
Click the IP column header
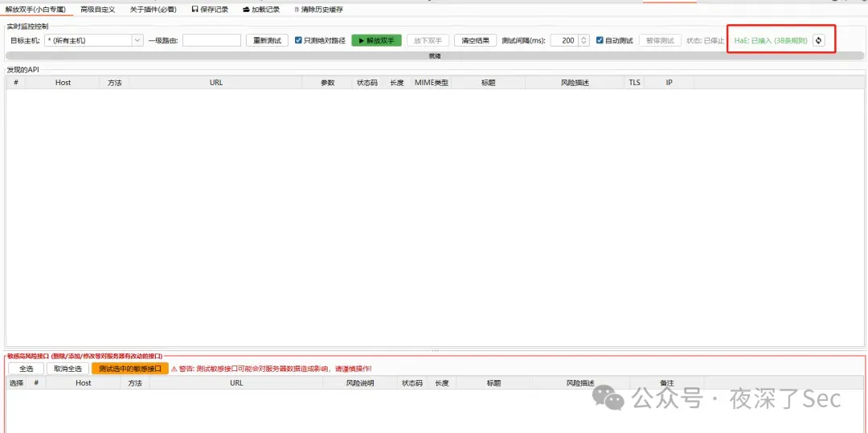669,83
